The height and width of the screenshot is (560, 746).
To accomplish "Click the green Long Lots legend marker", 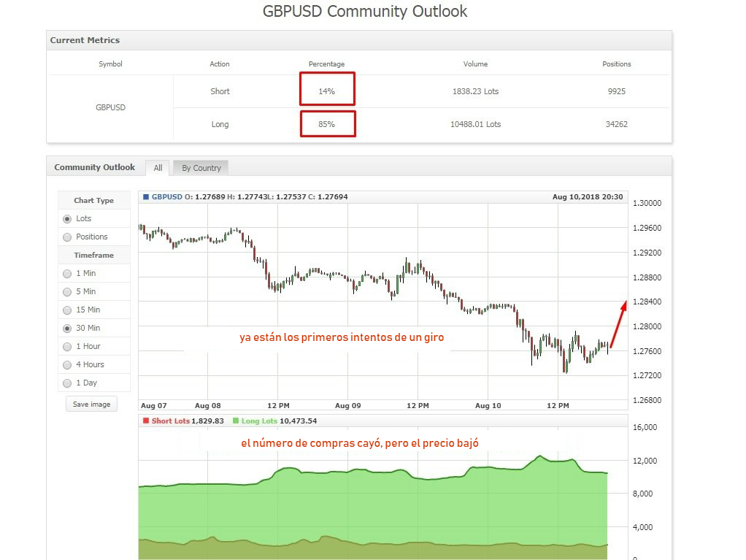I will (x=236, y=421).
